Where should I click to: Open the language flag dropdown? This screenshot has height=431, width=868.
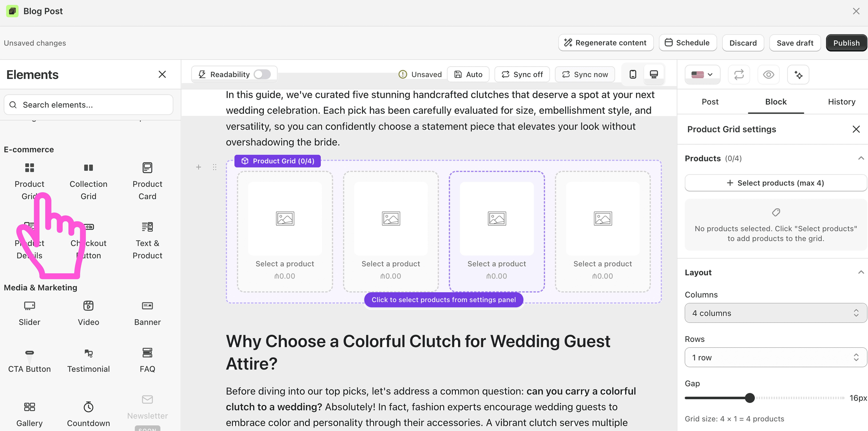pos(702,74)
